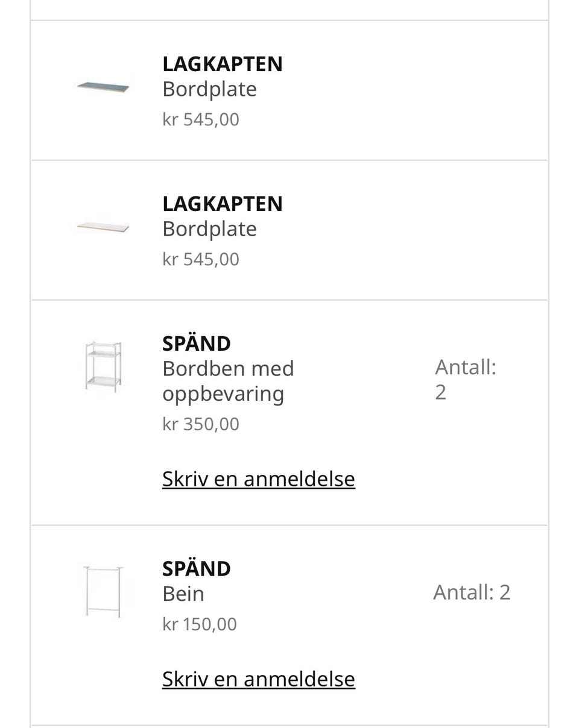Image resolution: width=579 pixels, height=728 pixels.
Task: Open Skriv en anmeldelse for SPÄND Bein
Action: tap(259, 679)
